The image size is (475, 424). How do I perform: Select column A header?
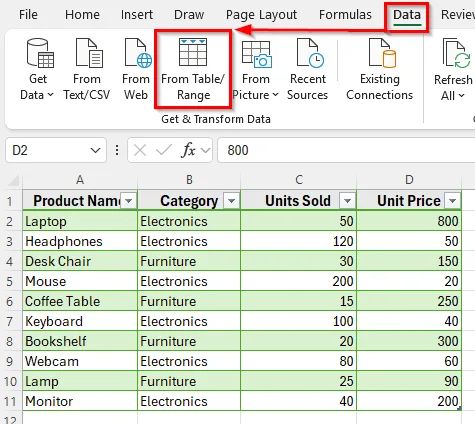80,180
